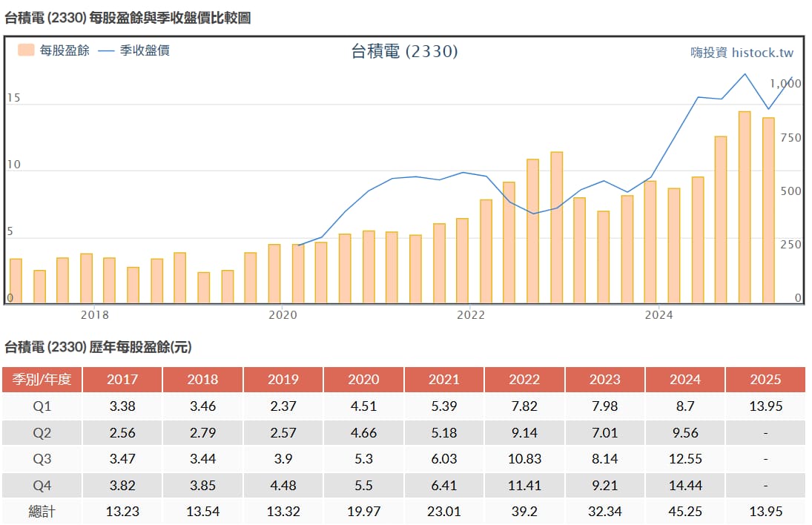This screenshot has height=525, width=812.
Task: Click the 1,000 label on the right axis
Action: 785,84
